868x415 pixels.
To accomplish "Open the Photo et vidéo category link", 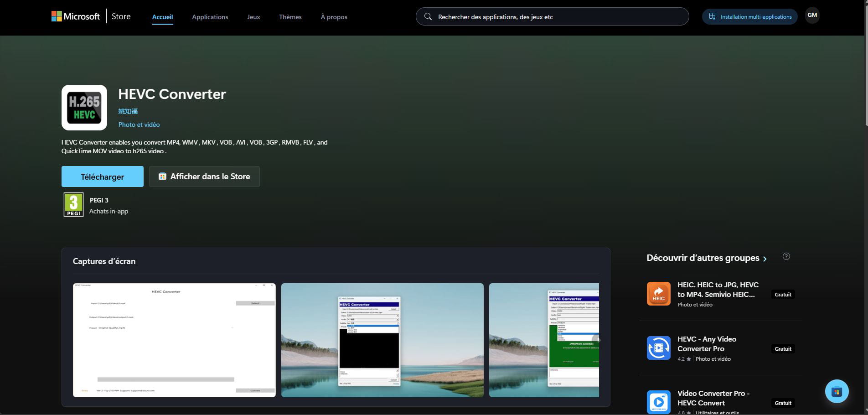I will [139, 124].
